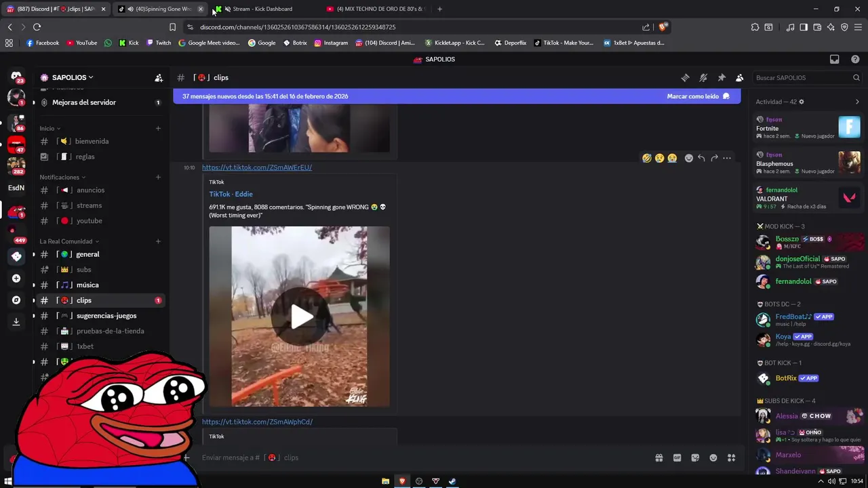Open the Threads icon in channel header

tap(685, 78)
